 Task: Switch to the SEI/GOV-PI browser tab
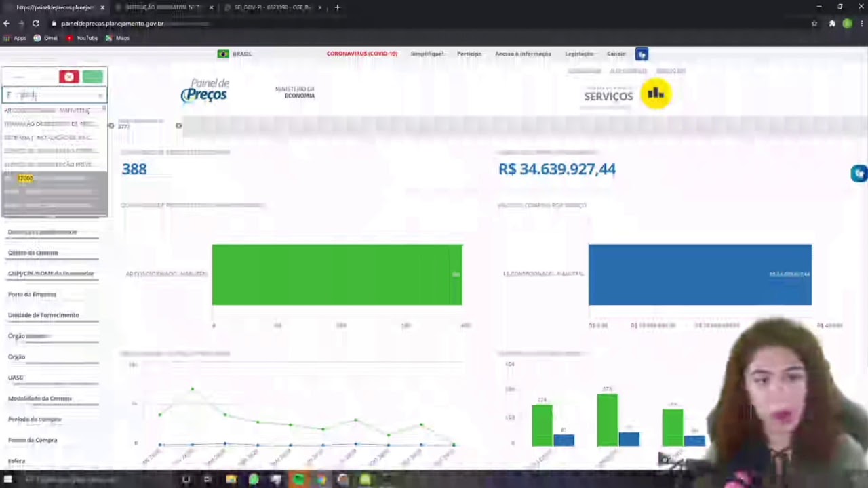(x=271, y=7)
